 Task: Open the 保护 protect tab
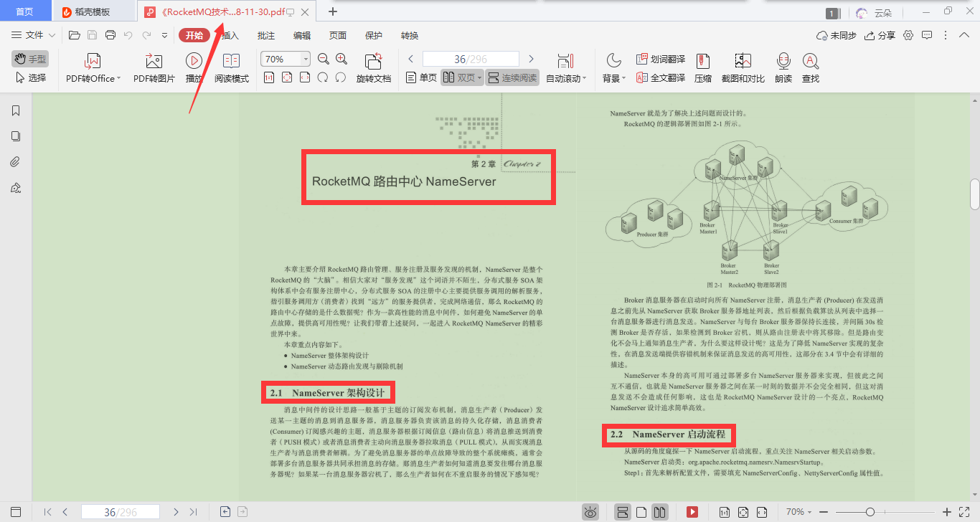374,35
